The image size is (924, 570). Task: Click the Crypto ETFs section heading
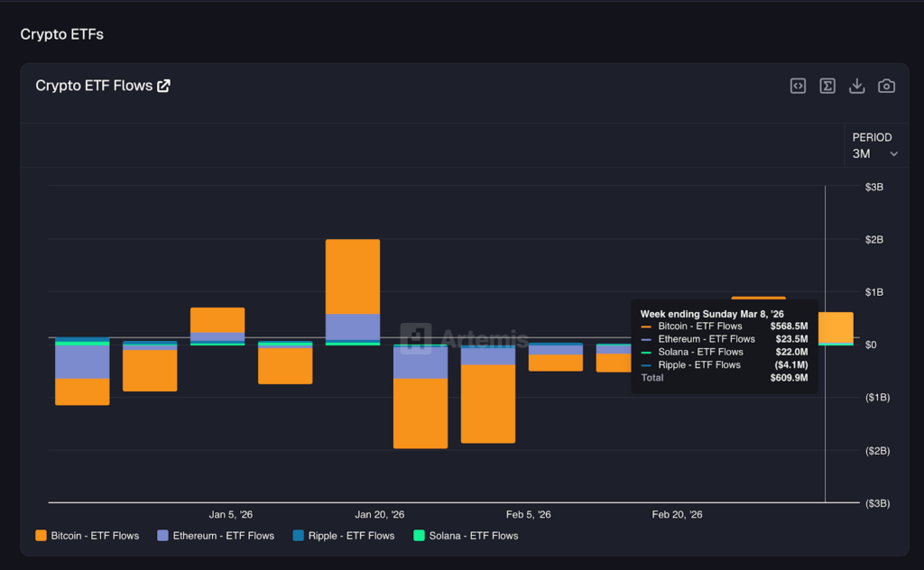point(61,34)
